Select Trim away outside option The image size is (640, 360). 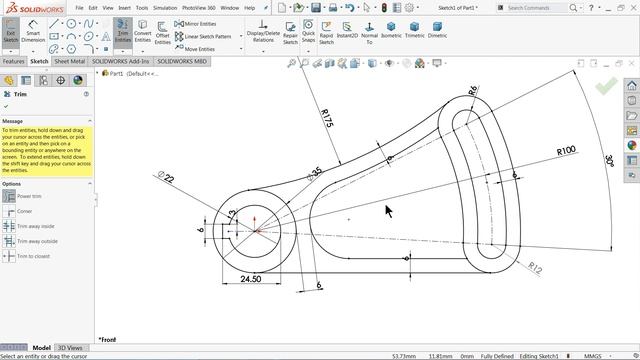tap(30, 241)
